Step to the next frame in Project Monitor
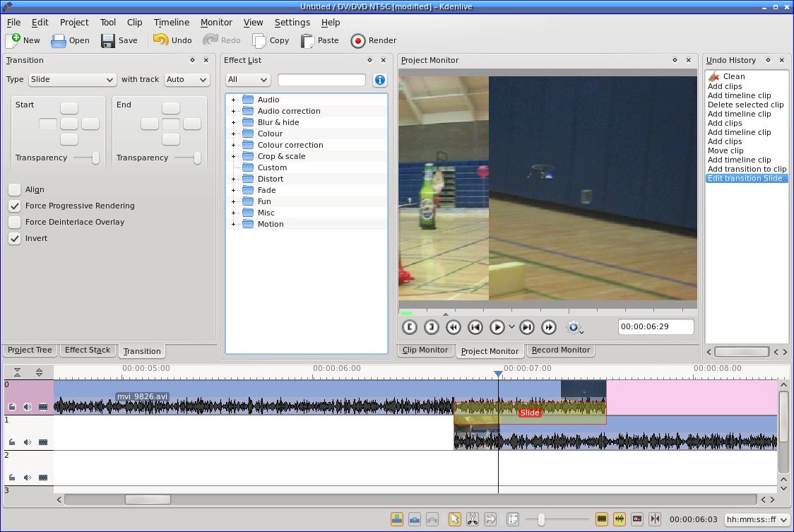794x532 pixels. point(527,327)
